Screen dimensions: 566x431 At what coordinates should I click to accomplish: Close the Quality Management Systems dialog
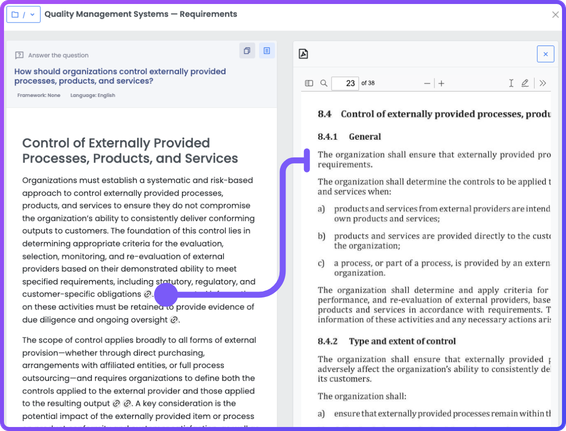point(555,15)
